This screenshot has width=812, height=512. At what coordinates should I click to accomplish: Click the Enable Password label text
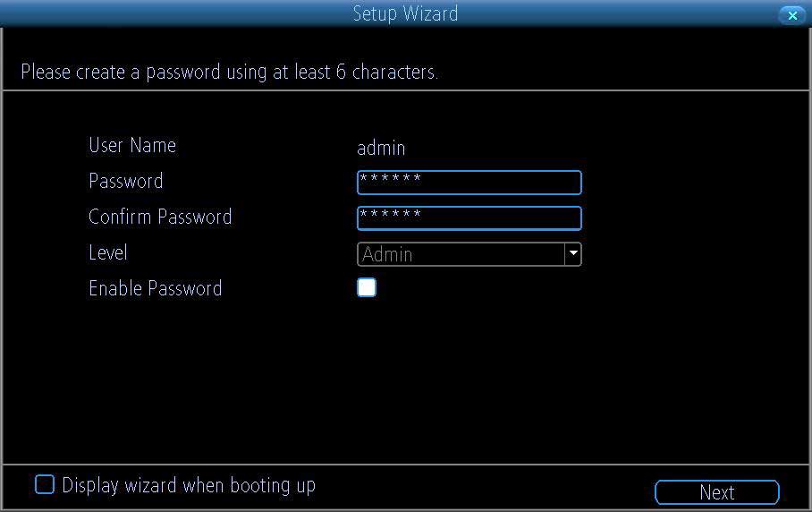[156, 288]
